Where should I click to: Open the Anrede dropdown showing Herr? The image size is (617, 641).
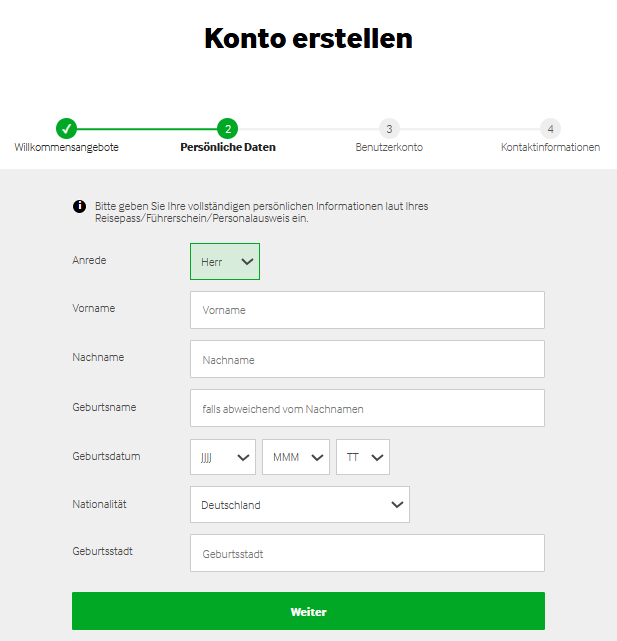[x=225, y=261]
